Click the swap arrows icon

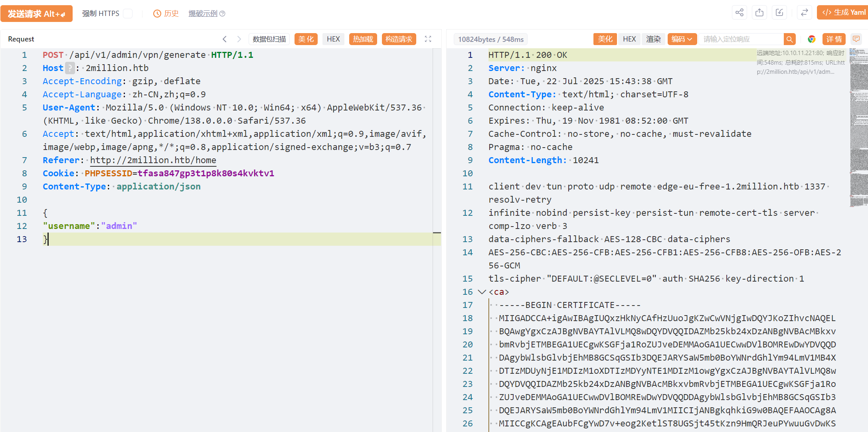pyautogui.click(x=804, y=13)
